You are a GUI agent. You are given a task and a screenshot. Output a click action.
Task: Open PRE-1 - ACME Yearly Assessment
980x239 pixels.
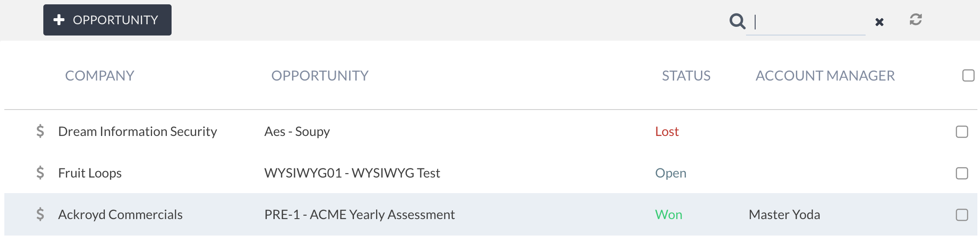tap(360, 214)
